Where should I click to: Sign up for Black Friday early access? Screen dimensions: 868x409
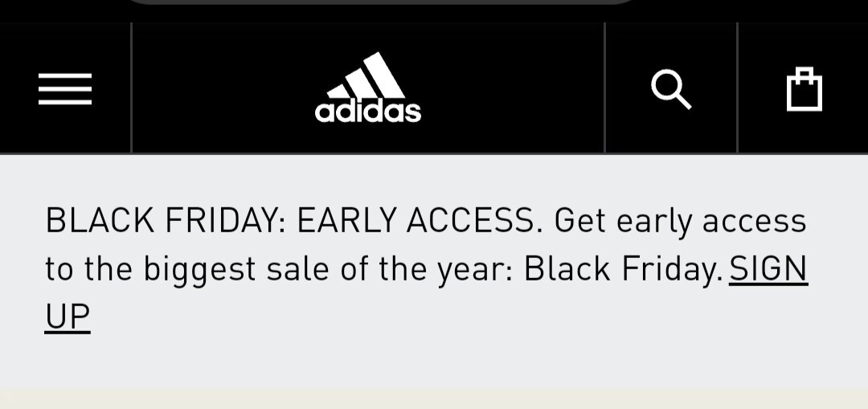click(x=768, y=269)
